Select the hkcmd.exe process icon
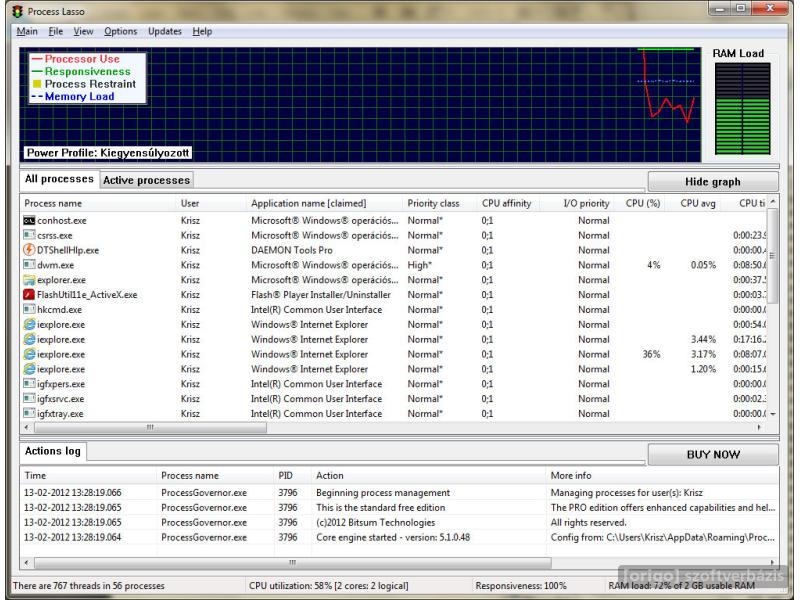 click(x=29, y=309)
